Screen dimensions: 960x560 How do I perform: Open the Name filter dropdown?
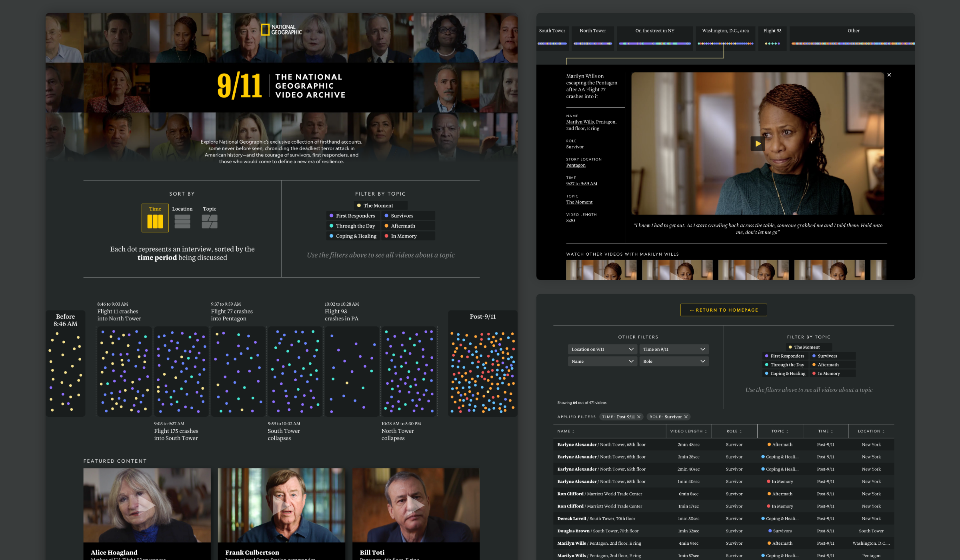[602, 361]
